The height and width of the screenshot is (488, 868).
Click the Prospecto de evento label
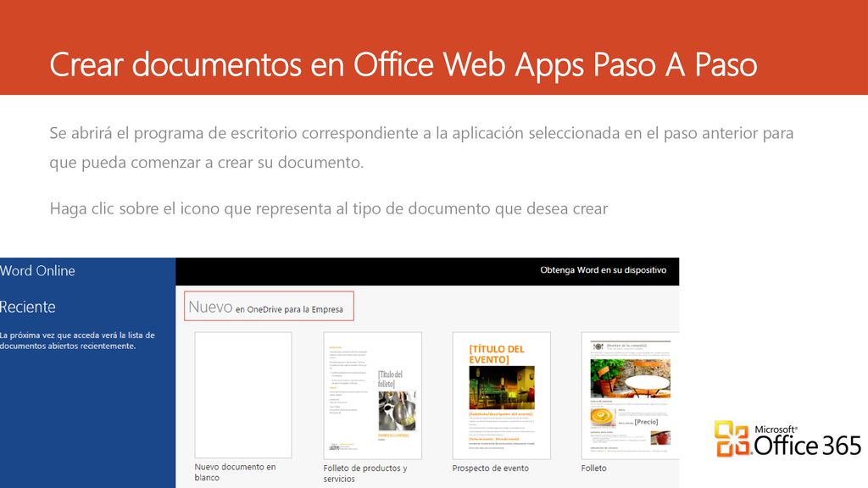coord(491,468)
